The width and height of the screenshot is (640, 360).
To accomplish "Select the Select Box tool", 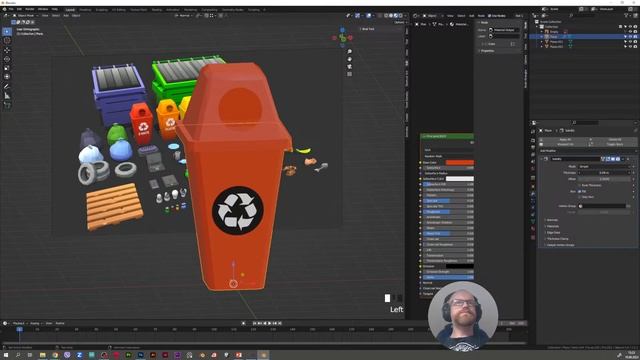I will (x=7, y=31).
